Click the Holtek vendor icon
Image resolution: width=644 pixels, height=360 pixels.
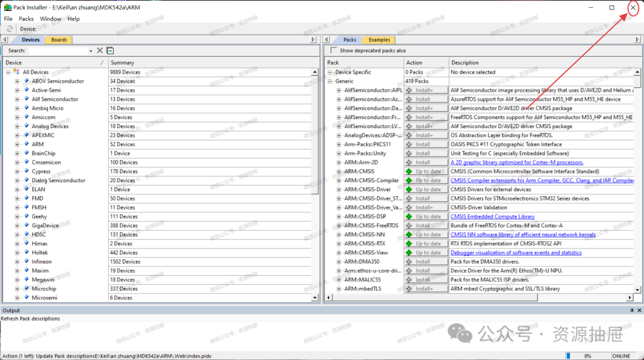[27, 253]
